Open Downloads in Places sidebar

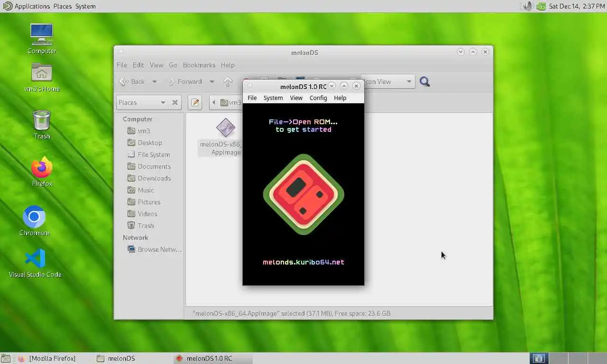point(154,178)
